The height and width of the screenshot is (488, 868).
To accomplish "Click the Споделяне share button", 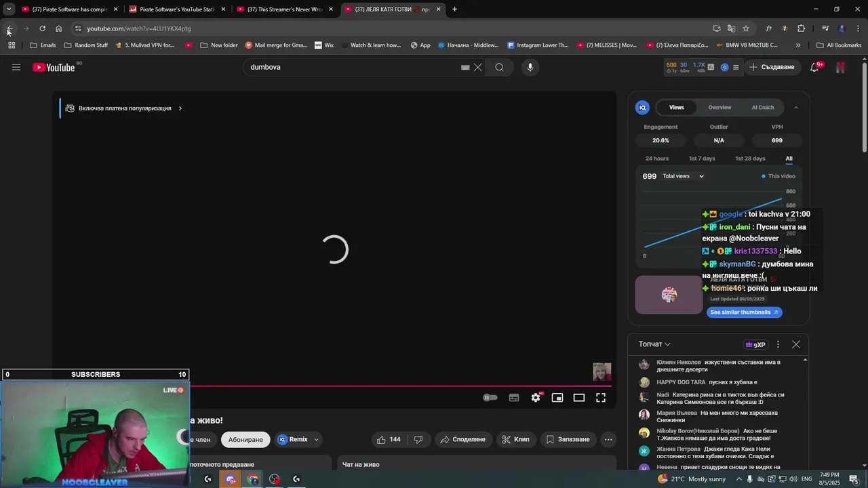I will tap(462, 439).
